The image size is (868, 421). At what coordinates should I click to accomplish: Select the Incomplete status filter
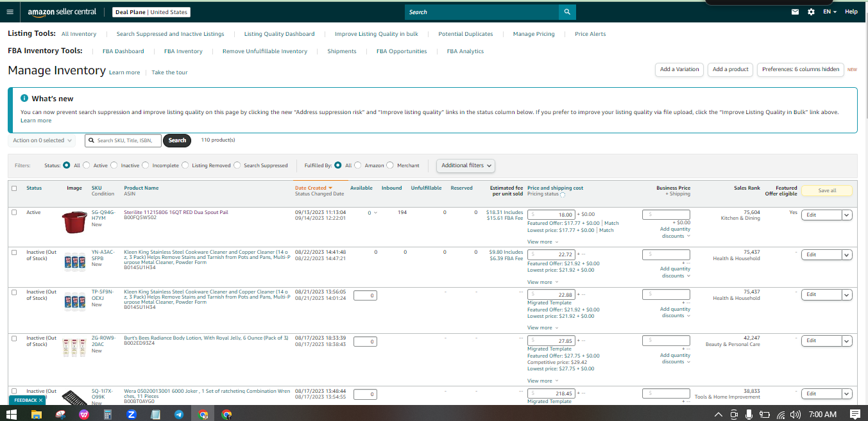pos(146,165)
